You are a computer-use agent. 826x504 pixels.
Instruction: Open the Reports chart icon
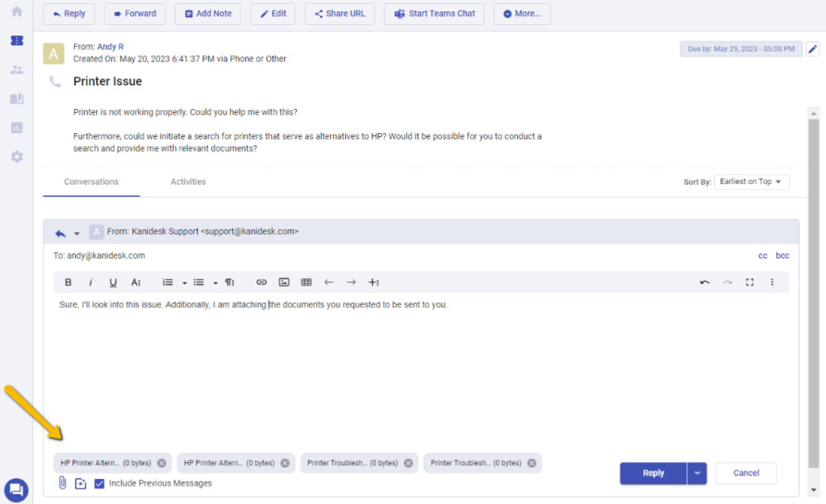tap(17, 127)
